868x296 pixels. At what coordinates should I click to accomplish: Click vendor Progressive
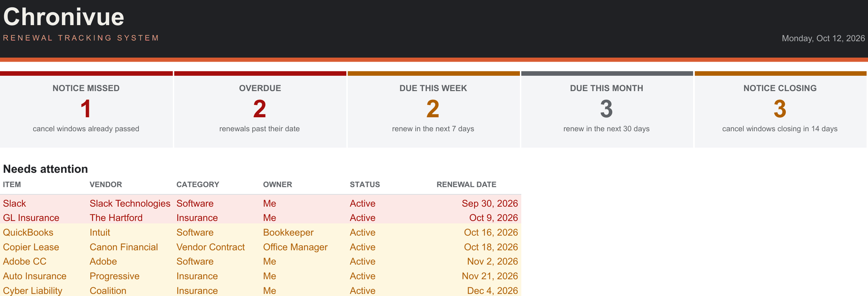(115, 276)
